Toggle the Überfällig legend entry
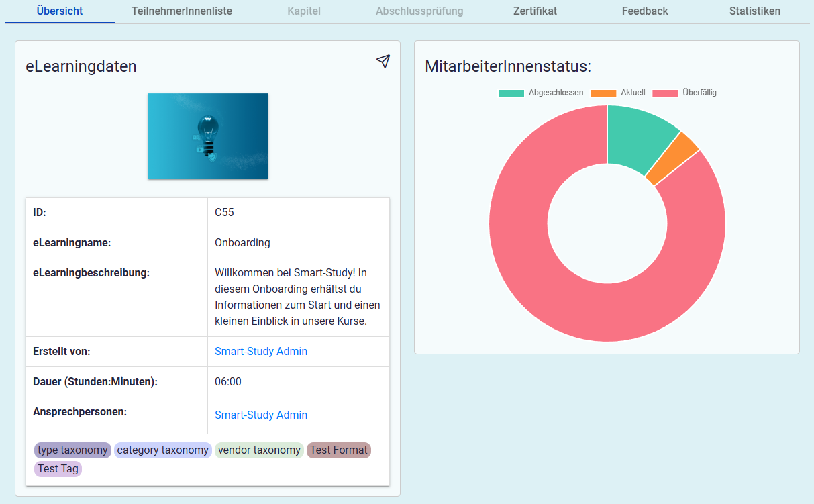 684,93
